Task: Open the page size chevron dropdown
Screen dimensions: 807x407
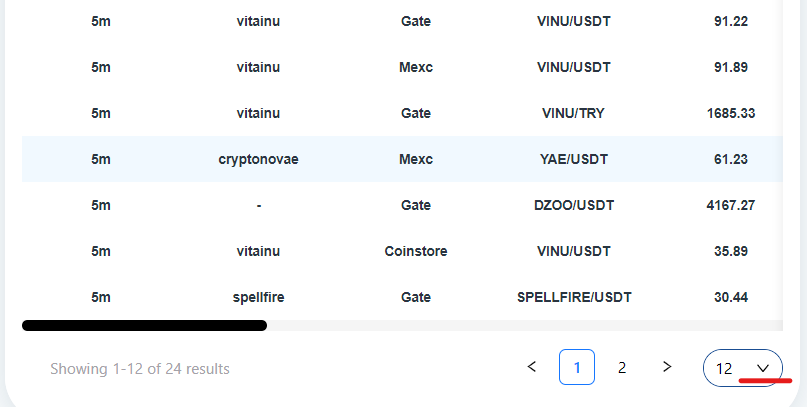Action: click(763, 368)
